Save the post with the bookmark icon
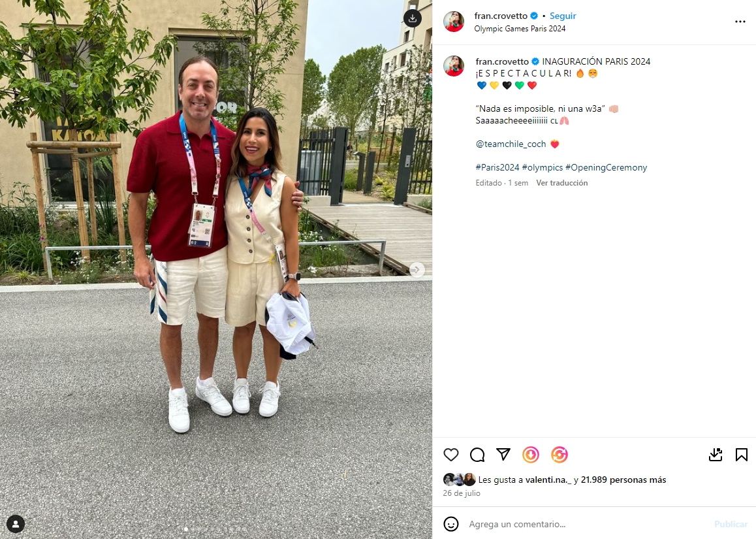756x539 pixels. pyautogui.click(x=742, y=455)
